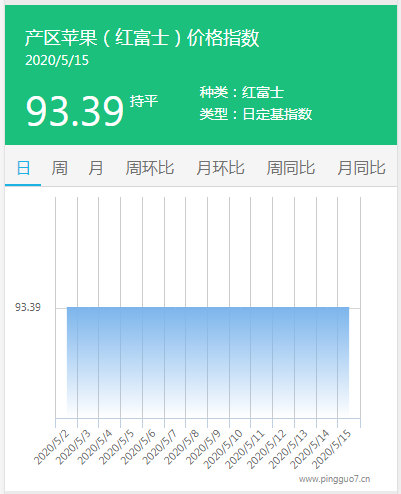This screenshot has width=401, height=494.
Task: Click the header date 2020/5/15
Action: 57,60
